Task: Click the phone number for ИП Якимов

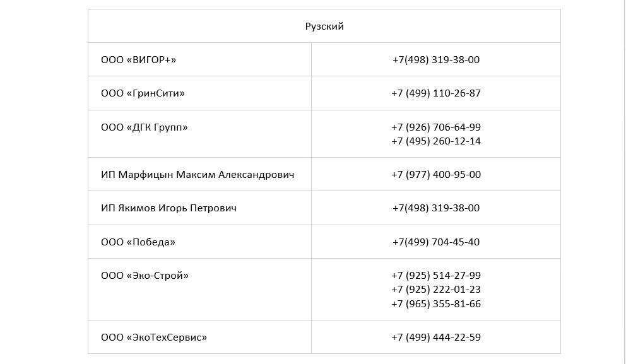Action: coord(436,208)
